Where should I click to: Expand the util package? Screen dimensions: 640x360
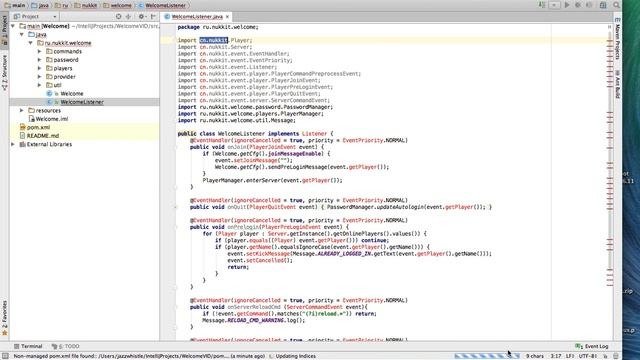(x=40, y=85)
